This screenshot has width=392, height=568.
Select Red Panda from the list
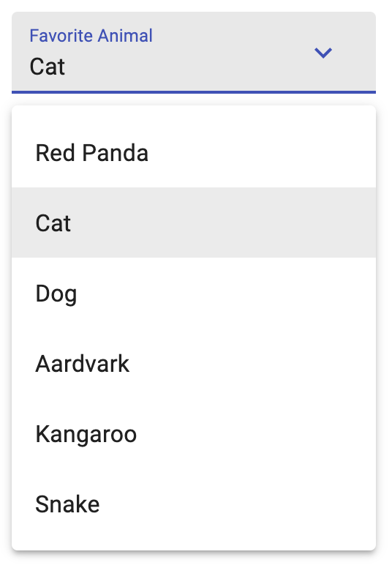point(194,152)
